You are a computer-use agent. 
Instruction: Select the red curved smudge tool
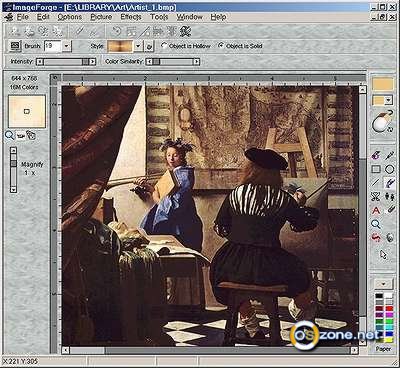pyautogui.click(x=376, y=238)
